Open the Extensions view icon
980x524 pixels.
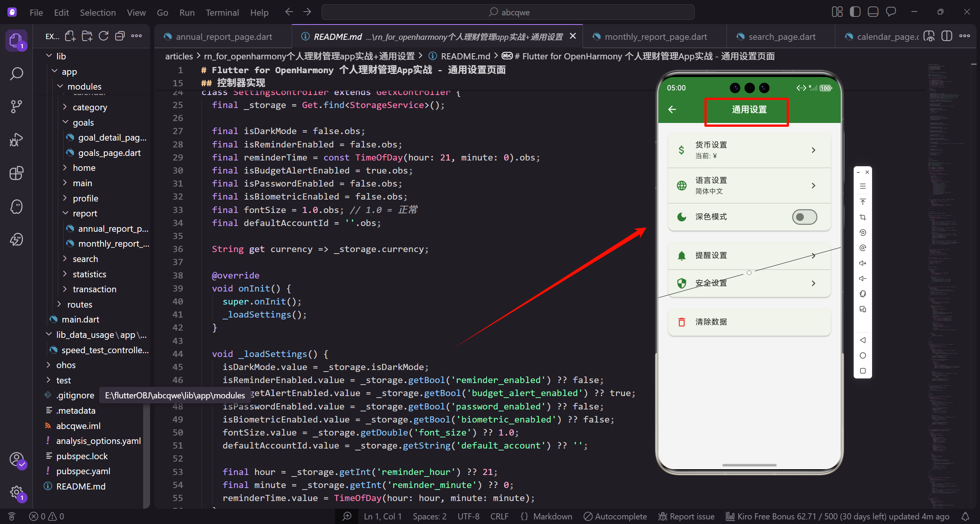click(16, 173)
